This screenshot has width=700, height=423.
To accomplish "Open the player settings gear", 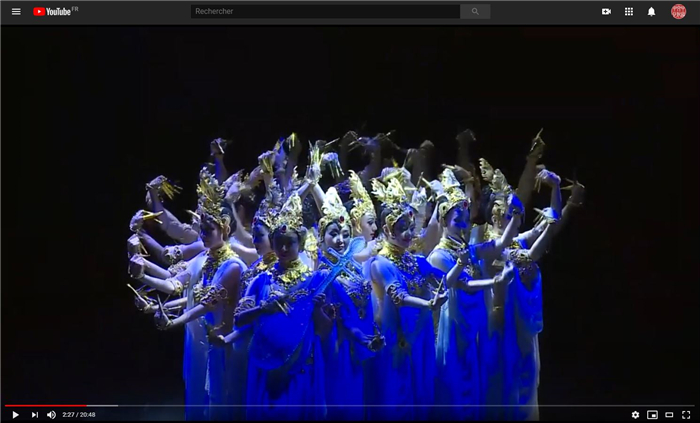I will click(x=635, y=414).
